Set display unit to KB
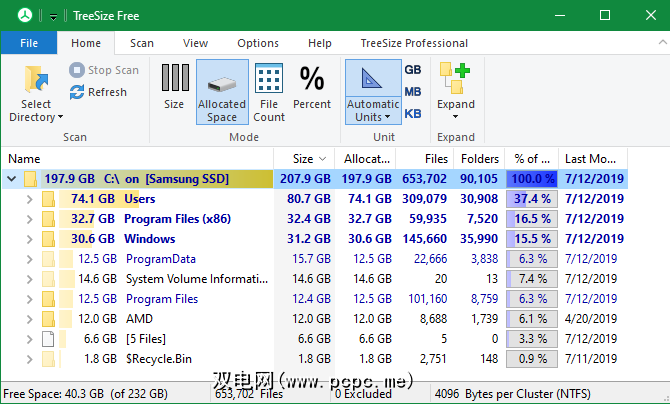Screen dimensions: 670x404 pyautogui.click(x=412, y=114)
